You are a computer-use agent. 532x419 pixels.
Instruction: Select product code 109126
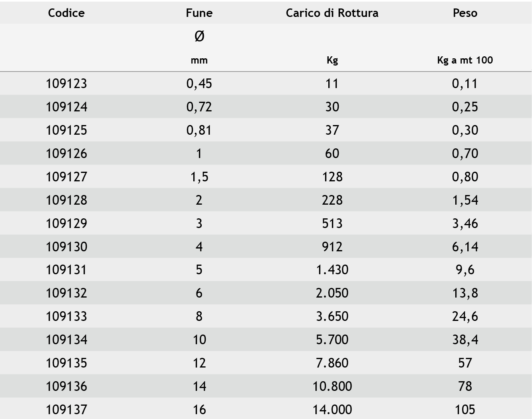[x=66, y=154]
